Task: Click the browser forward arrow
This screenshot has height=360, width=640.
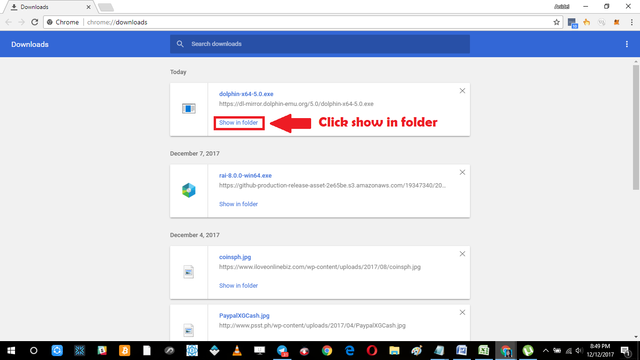Action: (x=21, y=22)
